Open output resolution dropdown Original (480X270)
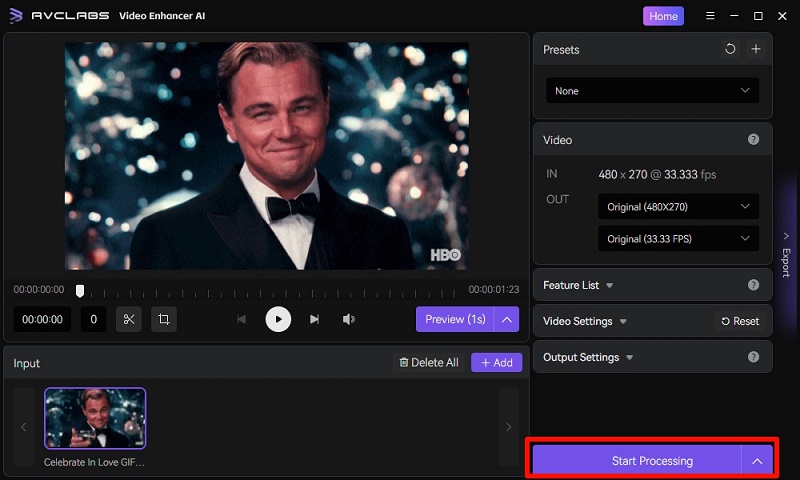800x480 pixels. coord(678,207)
